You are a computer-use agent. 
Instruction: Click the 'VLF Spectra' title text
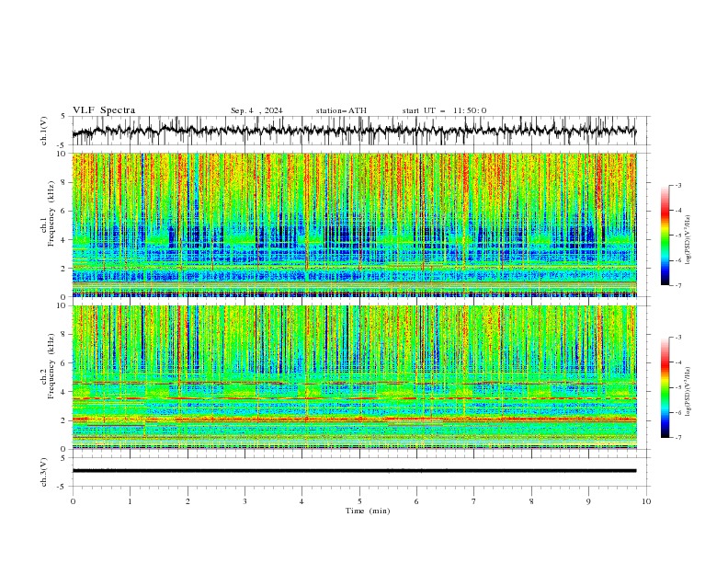(x=104, y=110)
